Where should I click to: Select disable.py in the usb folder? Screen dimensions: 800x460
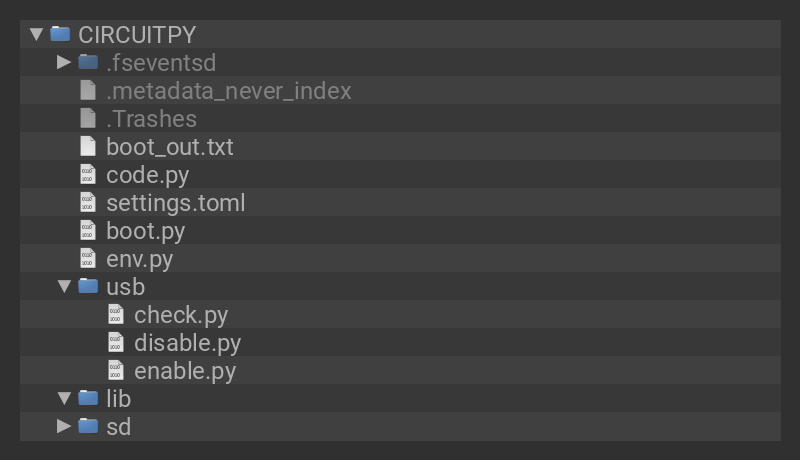tap(187, 342)
